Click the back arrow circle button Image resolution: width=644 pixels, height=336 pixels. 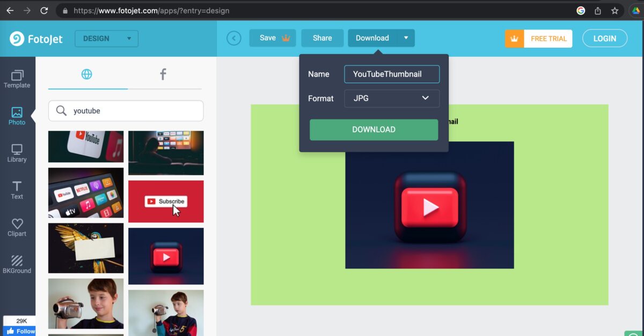coord(234,38)
